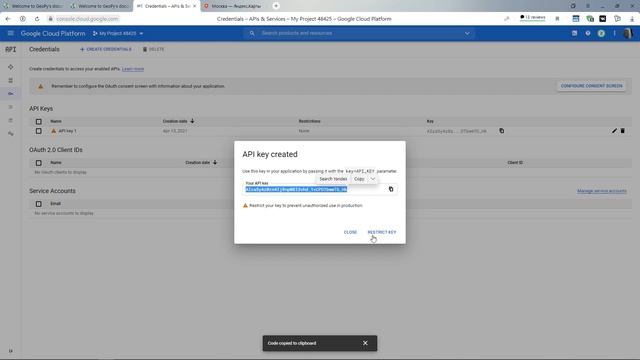Switch to second Welcome to GeoPy's tab
The image size is (640, 360).
point(100,6)
